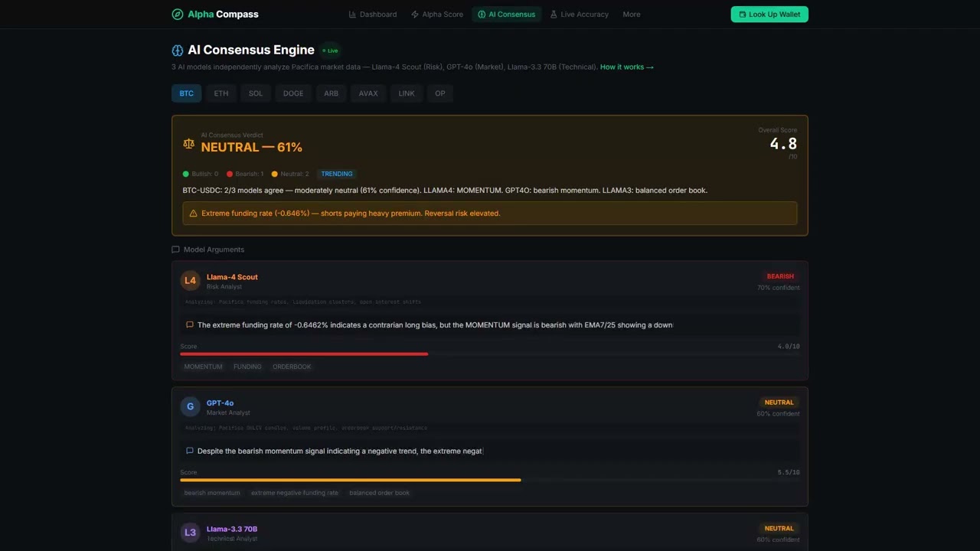The image size is (980, 551).
Task: Select the LINK asset tab
Action: pos(407,93)
